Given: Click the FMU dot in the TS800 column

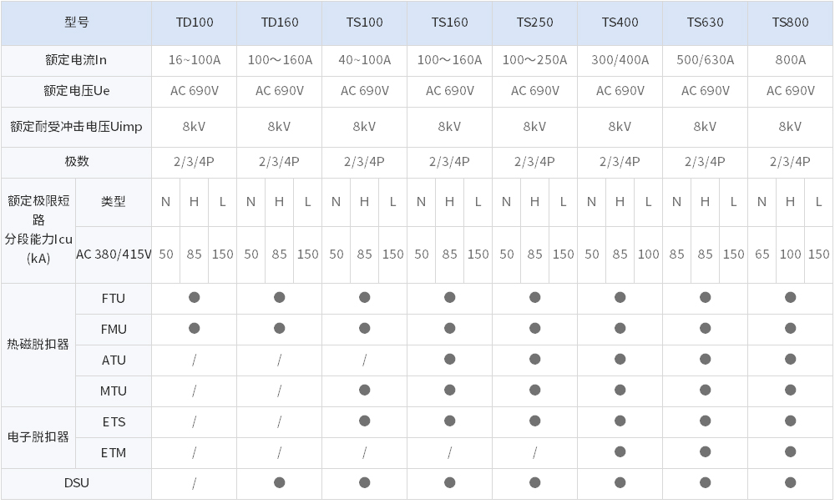Looking at the screenshot, I should pos(790,328).
